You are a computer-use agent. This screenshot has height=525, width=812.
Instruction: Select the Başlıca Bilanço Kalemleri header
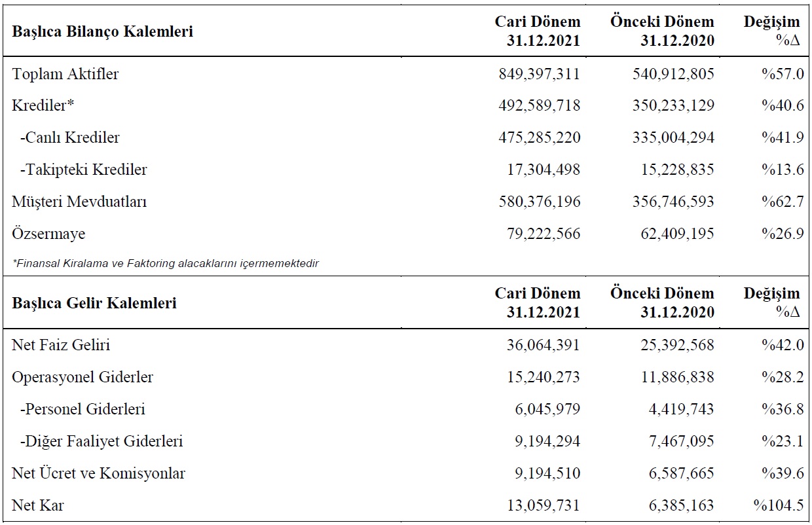102,31
